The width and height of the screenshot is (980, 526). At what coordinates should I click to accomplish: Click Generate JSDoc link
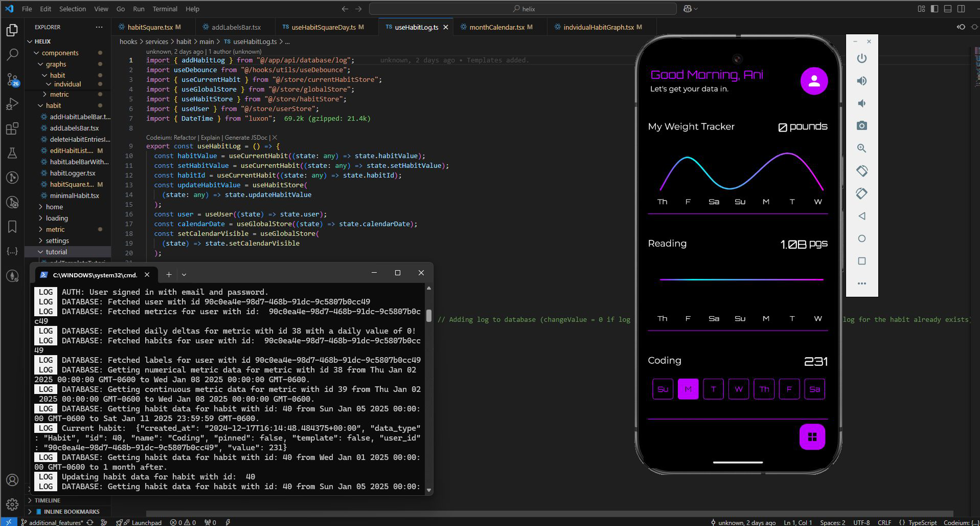tap(246, 138)
